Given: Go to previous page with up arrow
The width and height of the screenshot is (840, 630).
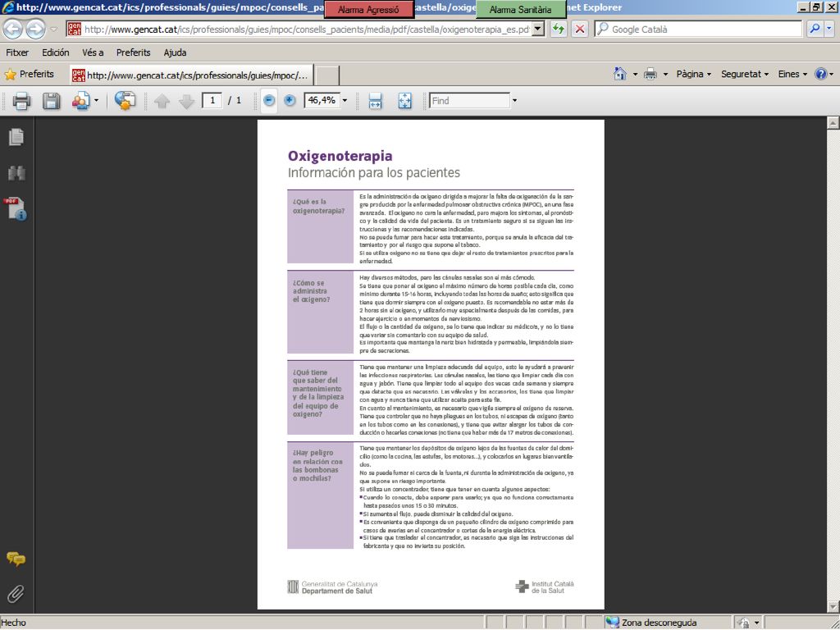Looking at the screenshot, I should tap(162, 101).
